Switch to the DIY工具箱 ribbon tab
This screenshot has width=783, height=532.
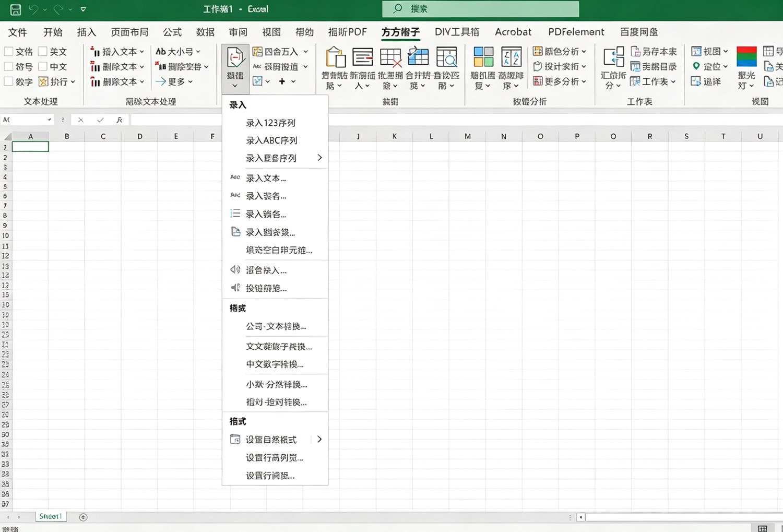pos(457,32)
